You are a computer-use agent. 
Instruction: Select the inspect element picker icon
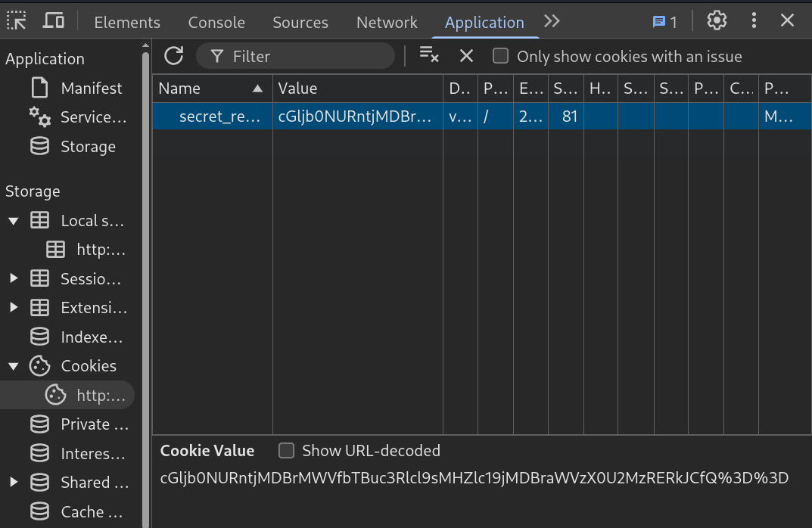pos(17,21)
